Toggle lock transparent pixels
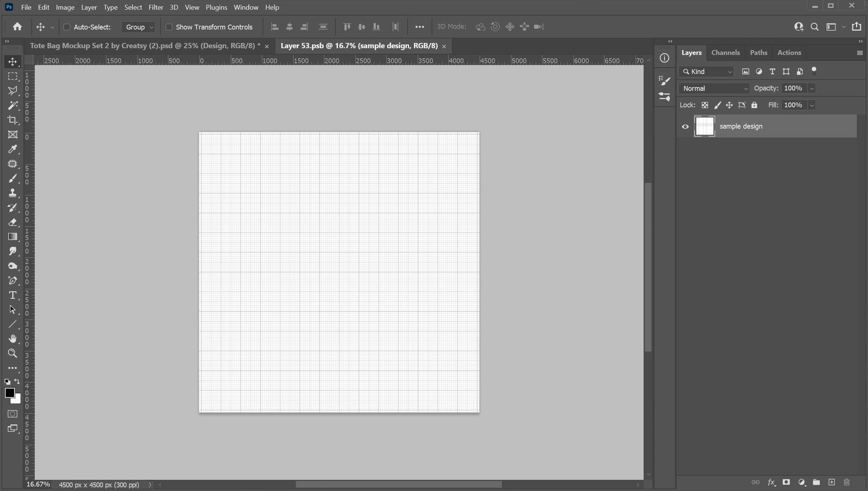This screenshot has width=868, height=491. [705, 105]
